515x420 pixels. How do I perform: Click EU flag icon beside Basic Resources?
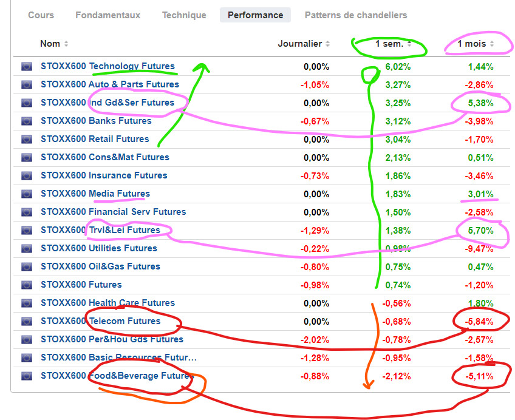coord(27,358)
